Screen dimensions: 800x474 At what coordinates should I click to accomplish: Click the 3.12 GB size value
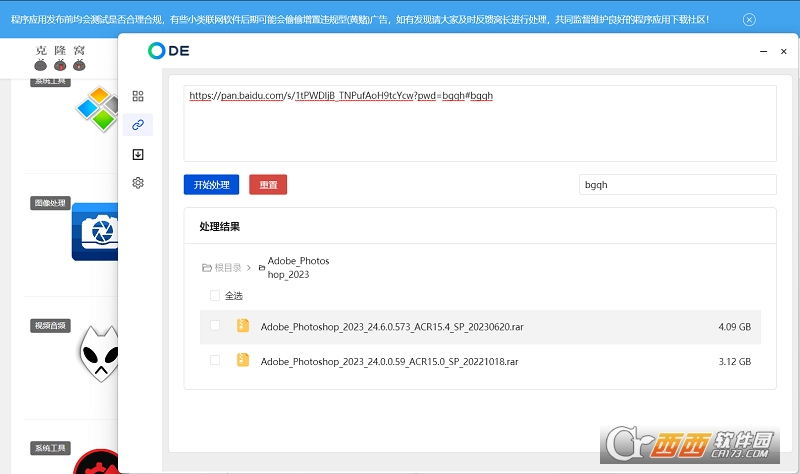click(x=734, y=362)
